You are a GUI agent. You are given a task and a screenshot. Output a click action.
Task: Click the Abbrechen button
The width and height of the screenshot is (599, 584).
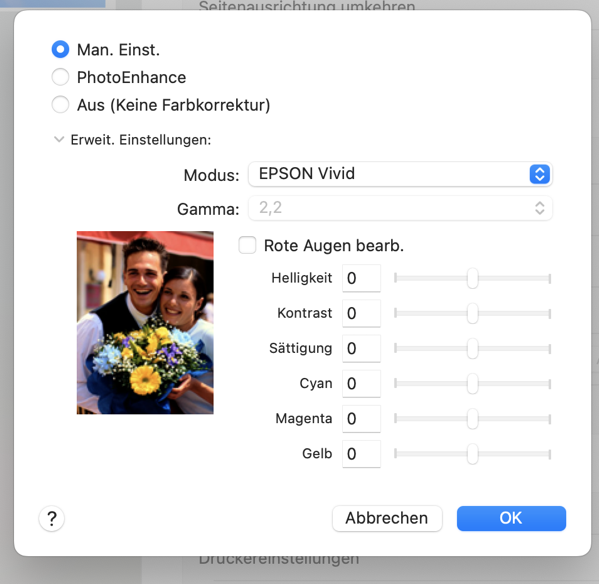coord(387,518)
